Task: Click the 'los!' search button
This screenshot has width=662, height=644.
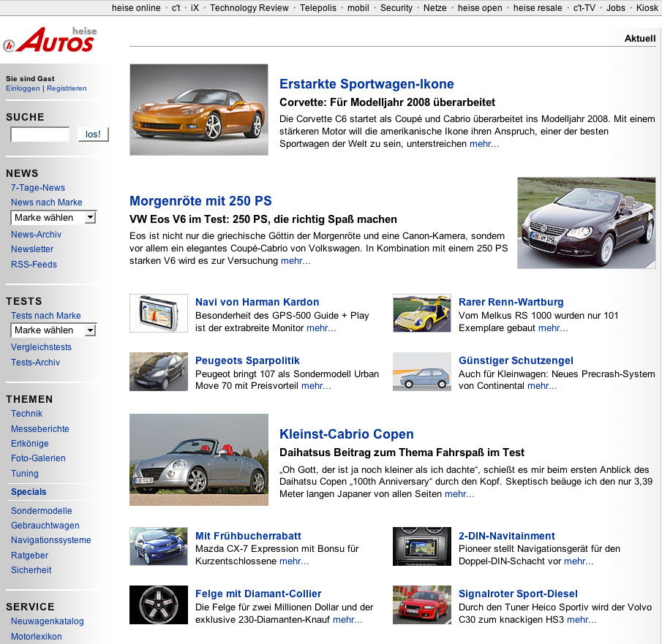Action: tap(94, 135)
